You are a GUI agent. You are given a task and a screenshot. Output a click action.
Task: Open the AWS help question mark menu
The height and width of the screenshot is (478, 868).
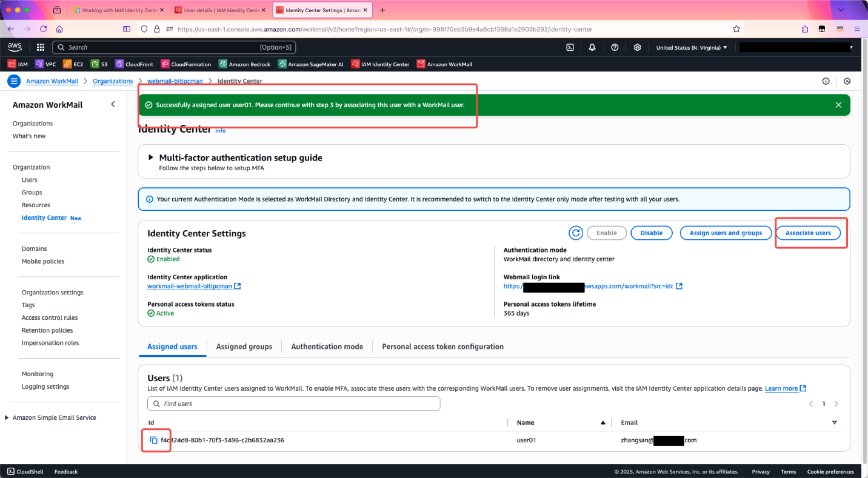(x=615, y=47)
